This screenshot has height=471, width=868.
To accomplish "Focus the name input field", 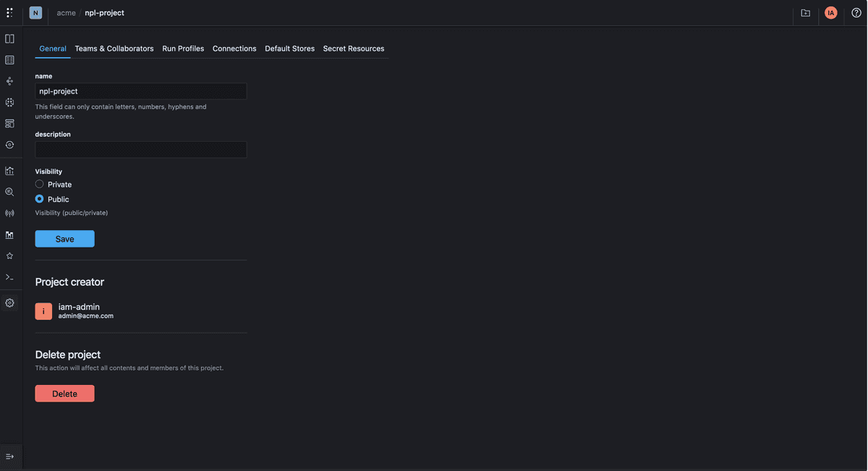I will coord(141,91).
